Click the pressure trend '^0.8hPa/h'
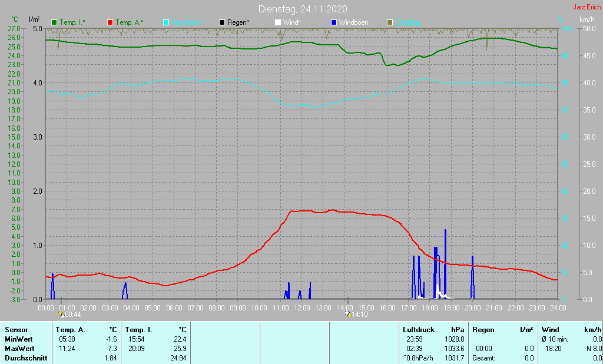 pyautogui.click(x=418, y=358)
